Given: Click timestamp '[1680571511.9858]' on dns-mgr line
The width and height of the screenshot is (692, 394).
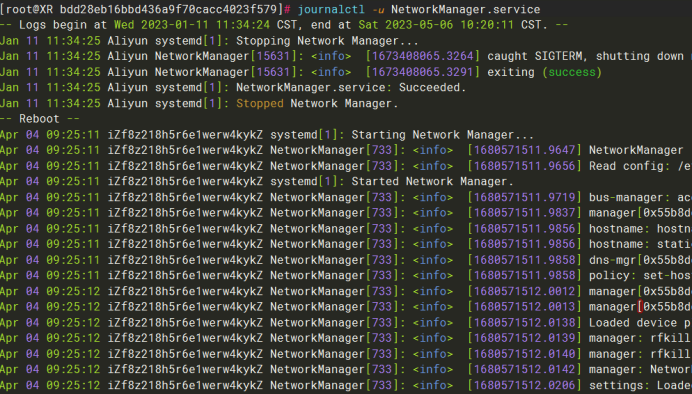Looking at the screenshot, I should [524, 260].
